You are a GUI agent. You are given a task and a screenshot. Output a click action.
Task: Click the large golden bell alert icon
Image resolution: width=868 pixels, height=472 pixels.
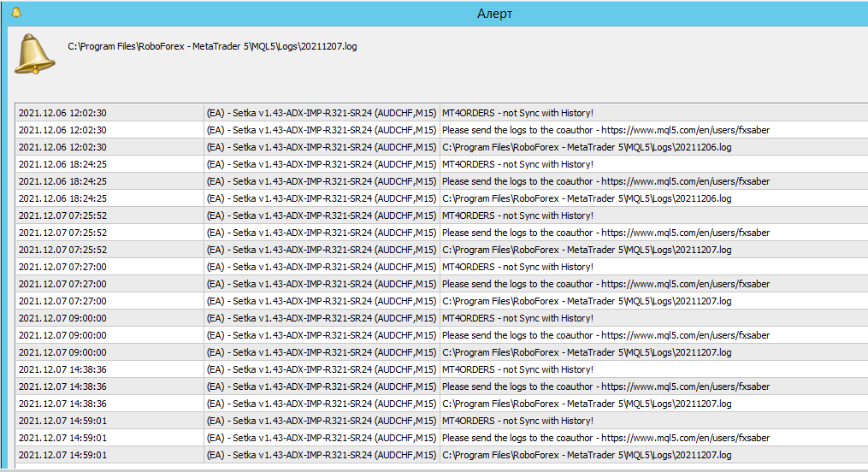coord(34,54)
